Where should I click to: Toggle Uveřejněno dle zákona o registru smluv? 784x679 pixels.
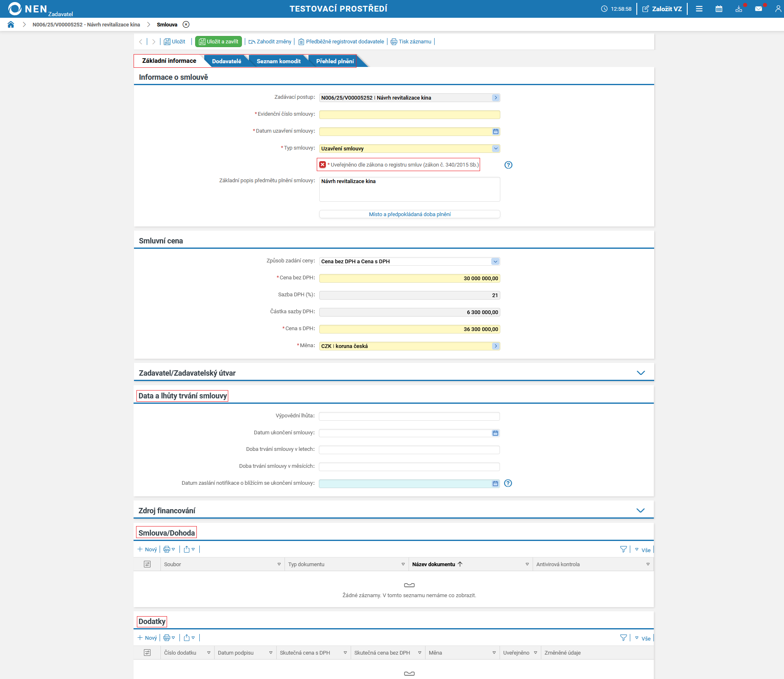pos(323,164)
